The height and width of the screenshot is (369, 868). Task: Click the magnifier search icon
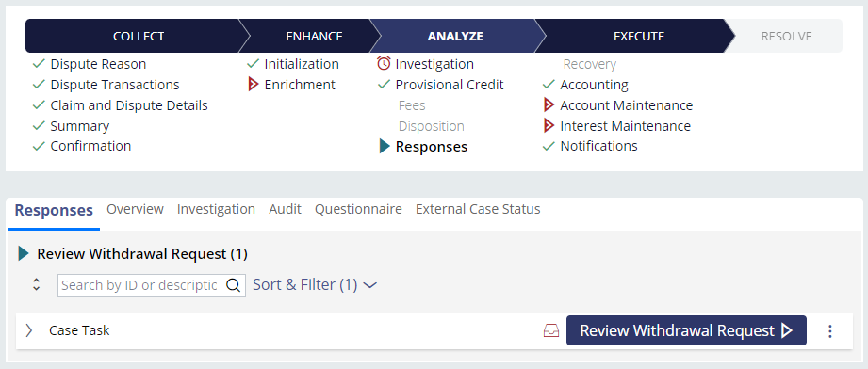point(234,285)
